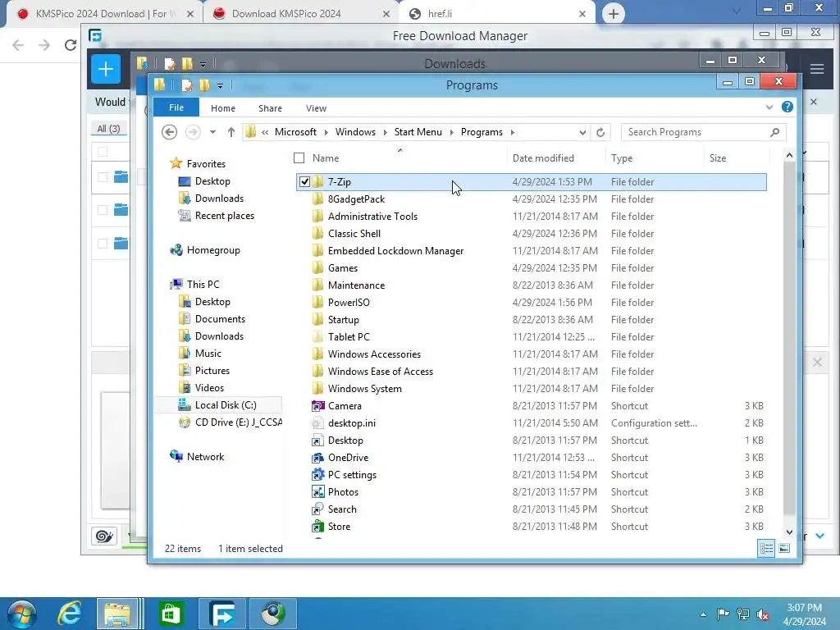This screenshot has height=630, width=840.
Task: Open the recent locations dropdown arrow
Action: click(212, 132)
